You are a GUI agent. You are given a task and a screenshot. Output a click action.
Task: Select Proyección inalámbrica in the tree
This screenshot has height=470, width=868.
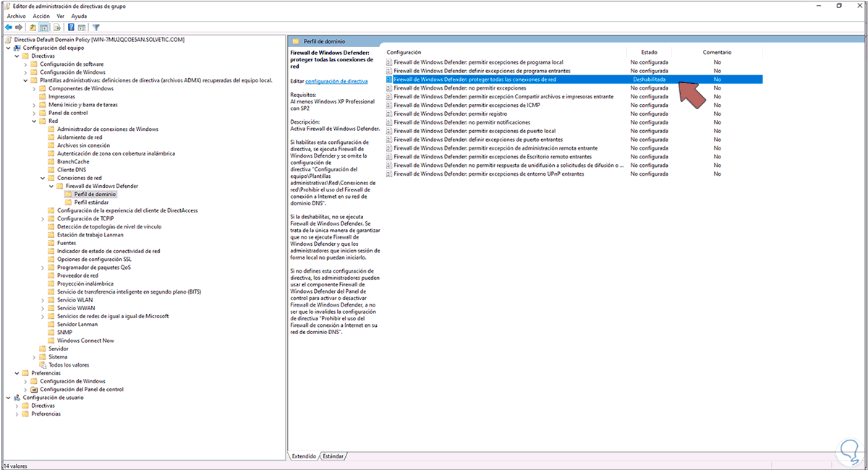(85, 283)
